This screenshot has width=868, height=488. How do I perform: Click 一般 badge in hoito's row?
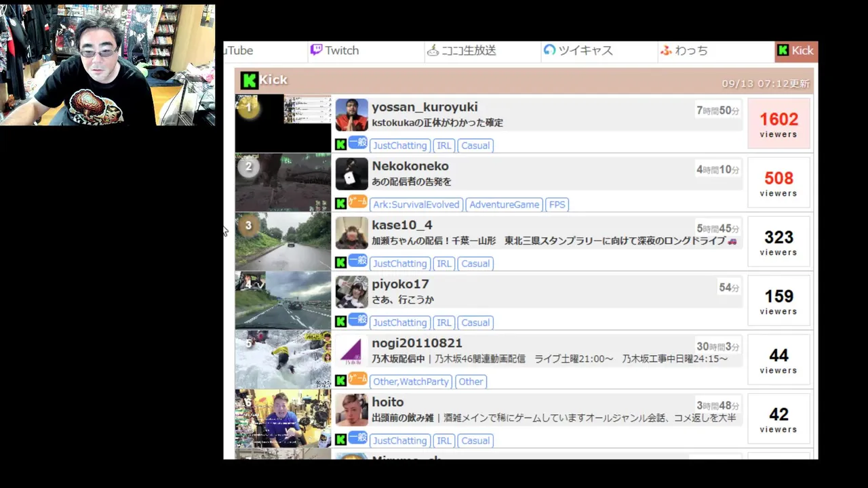tap(357, 438)
